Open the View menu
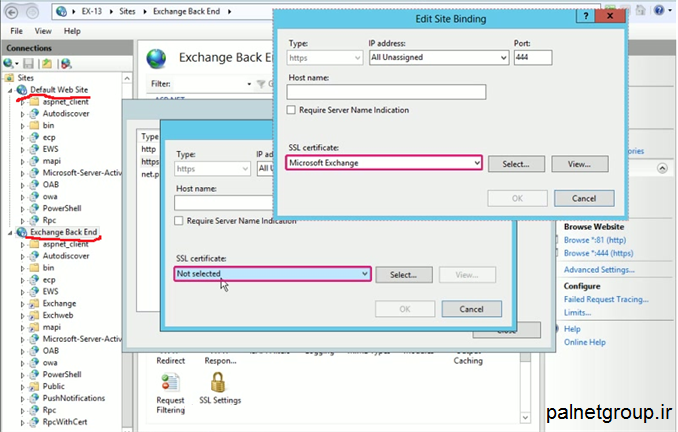 [x=43, y=31]
